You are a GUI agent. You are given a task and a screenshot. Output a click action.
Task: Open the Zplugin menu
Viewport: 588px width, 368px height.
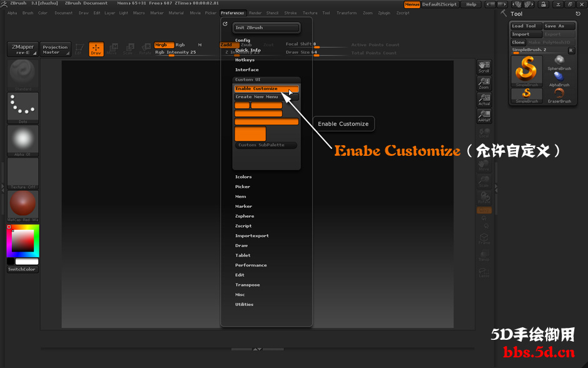tap(384, 13)
